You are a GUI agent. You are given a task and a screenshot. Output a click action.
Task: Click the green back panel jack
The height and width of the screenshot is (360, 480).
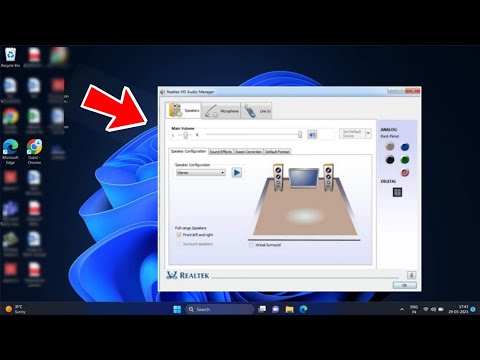(405, 160)
